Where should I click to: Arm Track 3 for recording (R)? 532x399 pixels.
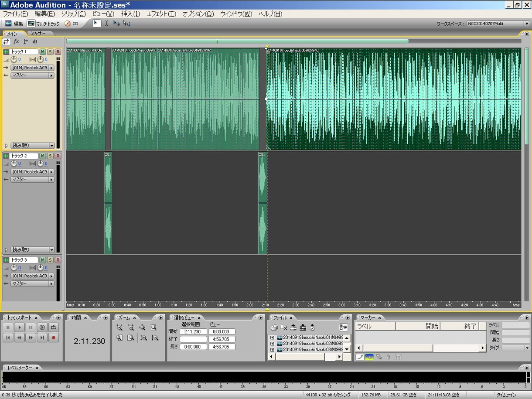click(58, 260)
